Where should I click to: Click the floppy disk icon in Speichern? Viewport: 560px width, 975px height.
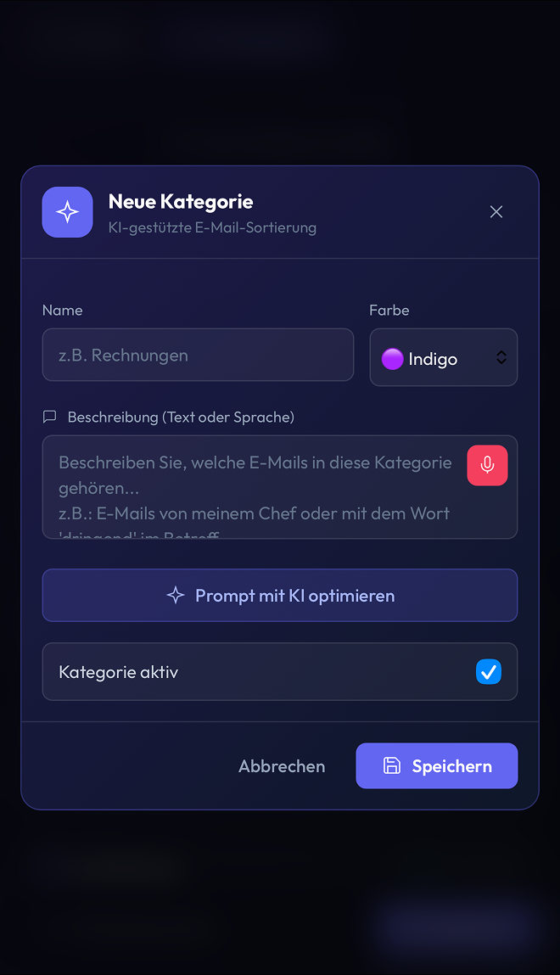click(x=392, y=766)
